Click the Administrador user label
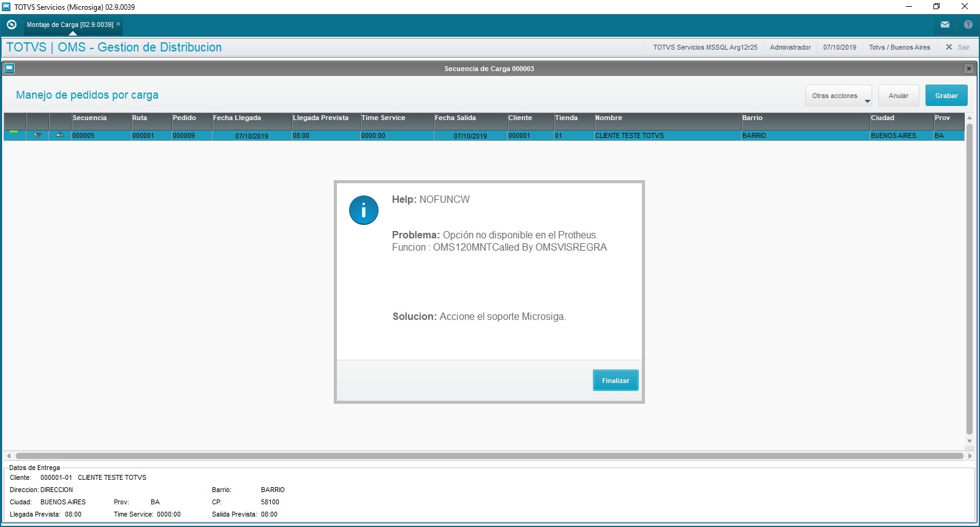 [x=790, y=47]
